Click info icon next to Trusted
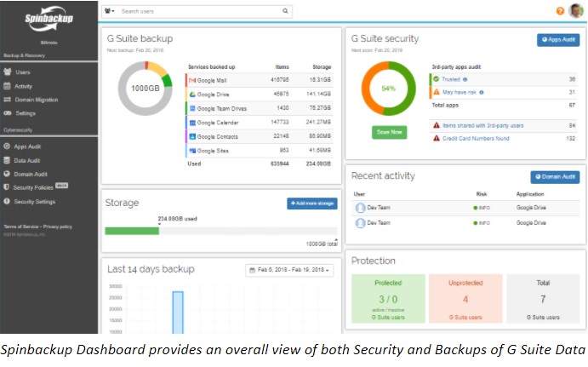 coord(465,79)
